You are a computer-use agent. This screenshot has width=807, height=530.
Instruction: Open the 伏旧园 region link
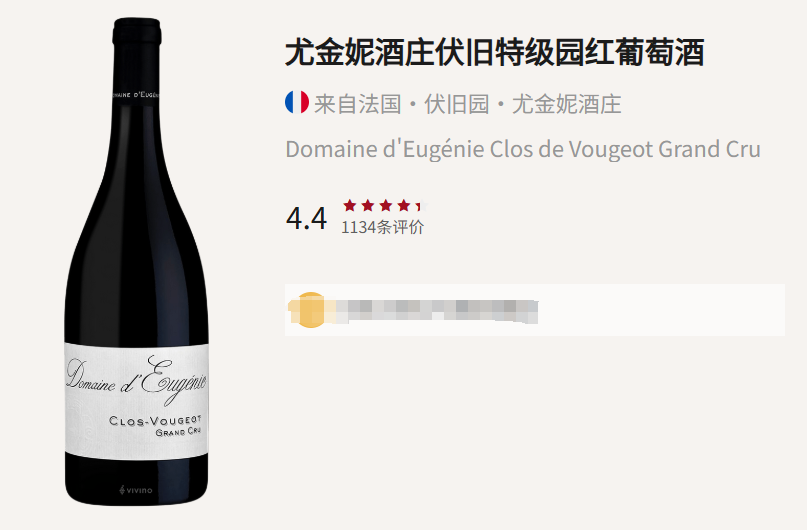coord(457,104)
